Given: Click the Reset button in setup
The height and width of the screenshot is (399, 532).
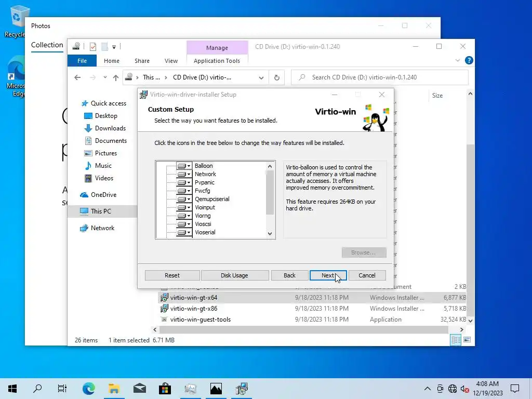Looking at the screenshot, I should point(172,275).
